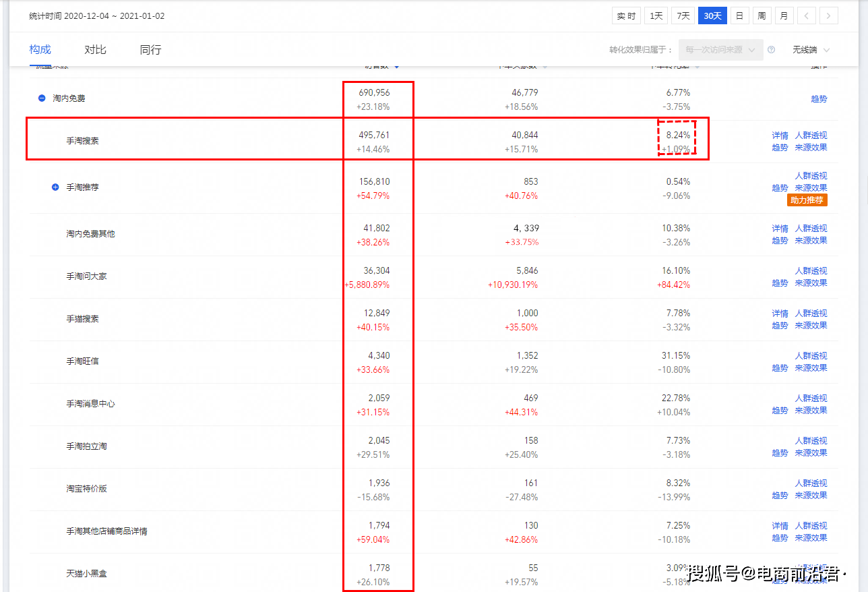Switch to 实时 time range

(626, 16)
